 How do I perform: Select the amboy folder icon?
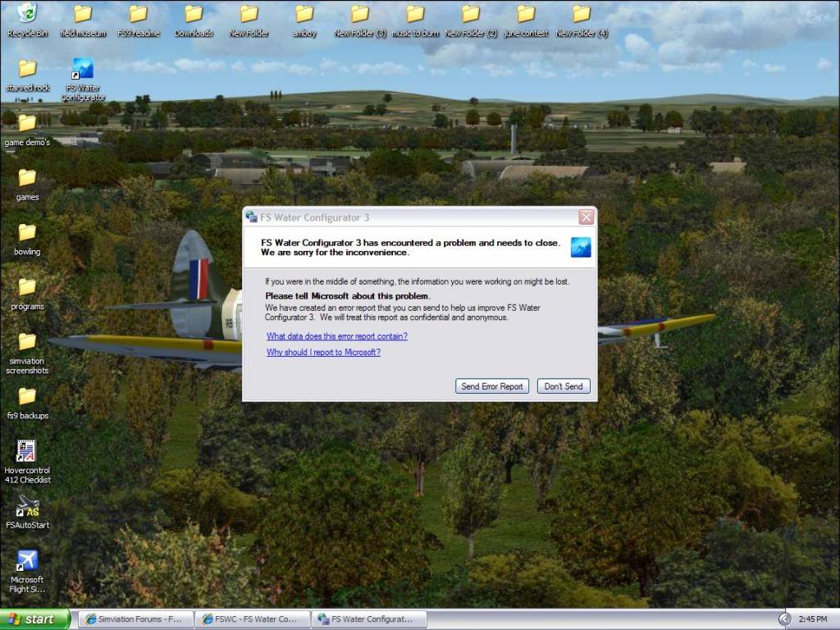[x=304, y=20]
